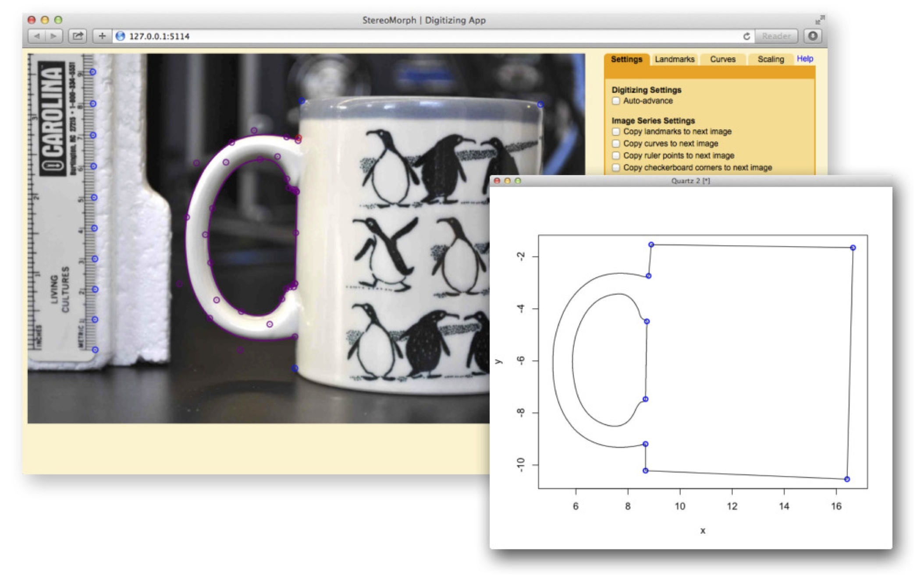
Task: Open the downloads button in the toolbar
Action: pyautogui.click(x=812, y=36)
